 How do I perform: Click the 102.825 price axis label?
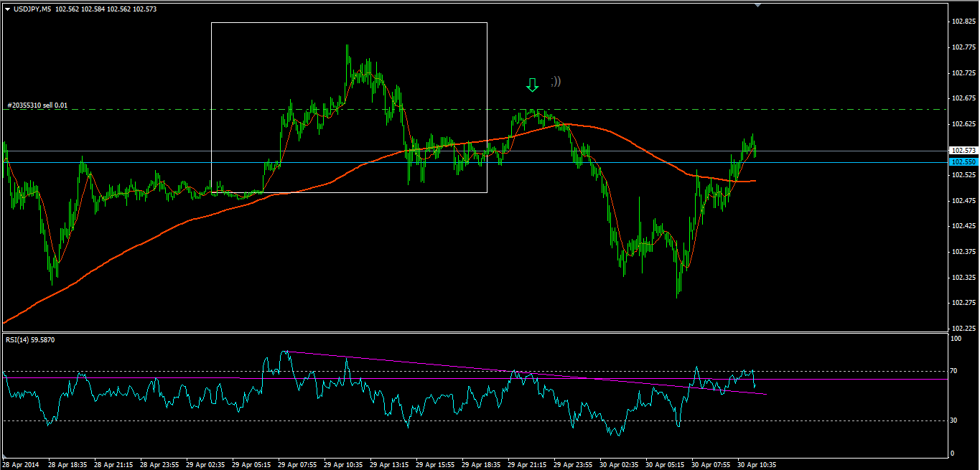click(963, 22)
